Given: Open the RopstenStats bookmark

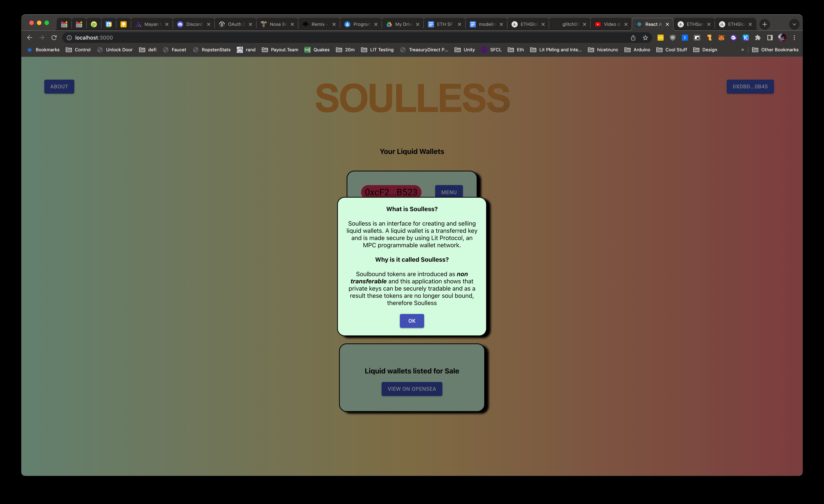Looking at the screenshot, I should pyautogui.click(x=212, y=50).
